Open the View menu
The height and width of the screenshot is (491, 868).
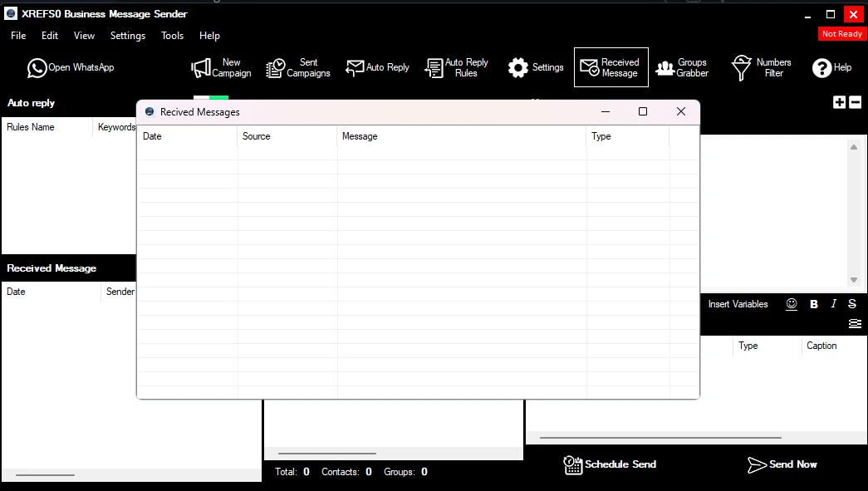tap(84, 36)
